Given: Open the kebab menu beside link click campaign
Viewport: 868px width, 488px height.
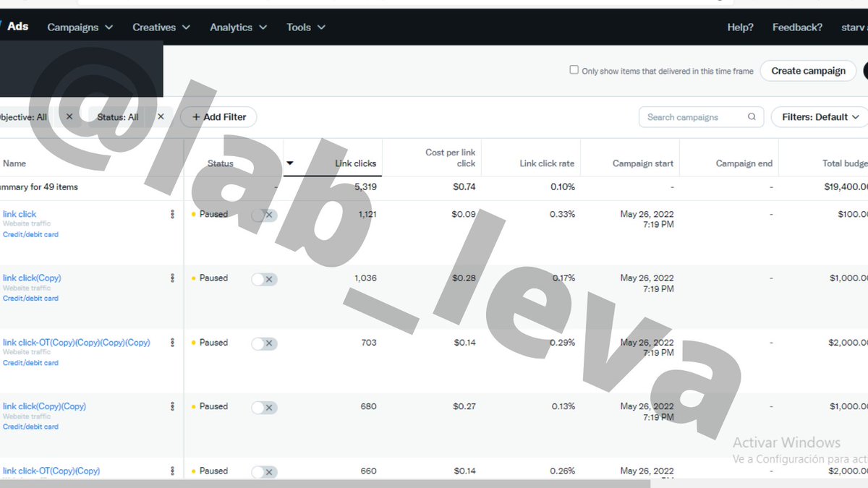Looking at the screenshot, I should 172,213.
